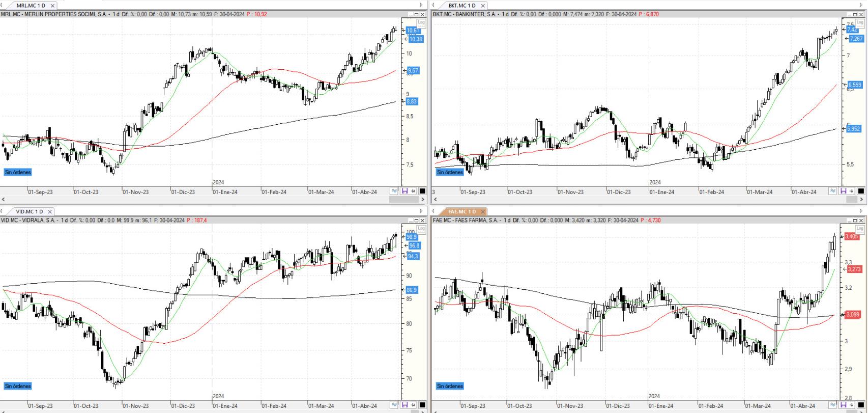Click the VIDRALA, S.A. chart title bar
868x413 pixels.
[214, 221]
